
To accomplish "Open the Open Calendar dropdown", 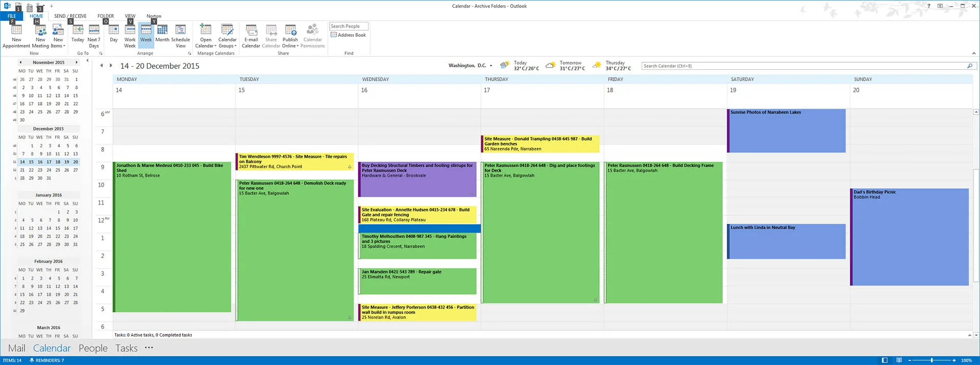I will click(x=206, y=36).
